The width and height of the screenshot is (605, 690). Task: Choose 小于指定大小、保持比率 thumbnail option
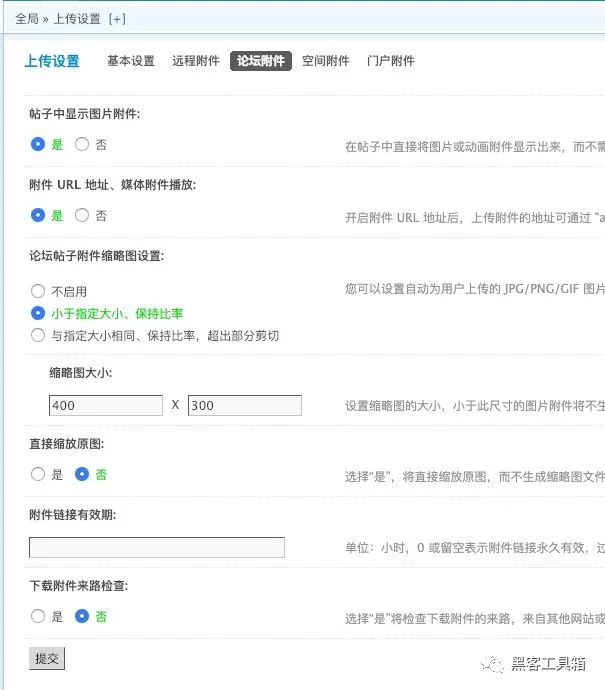[x=39, y=313]
